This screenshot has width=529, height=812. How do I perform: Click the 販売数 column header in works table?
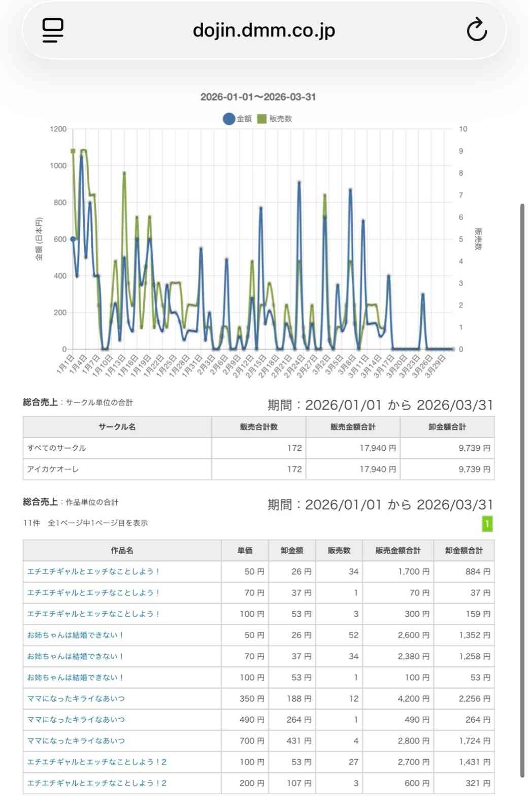339,551
